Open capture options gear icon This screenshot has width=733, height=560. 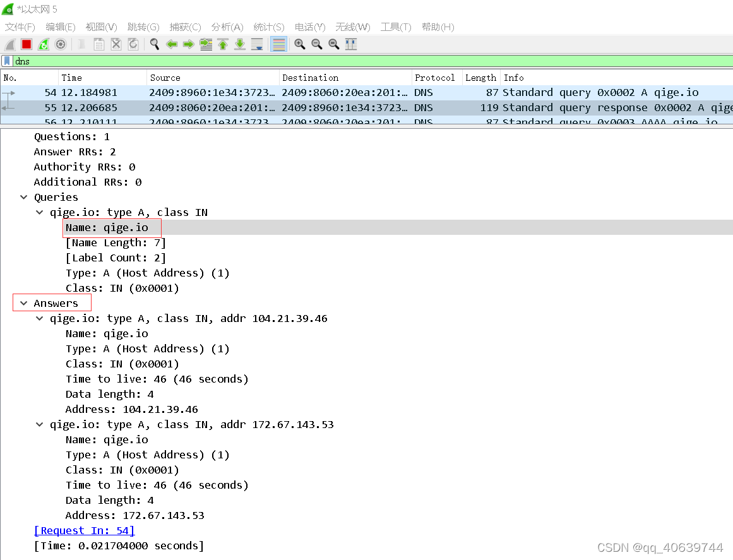tap(61, 44)
